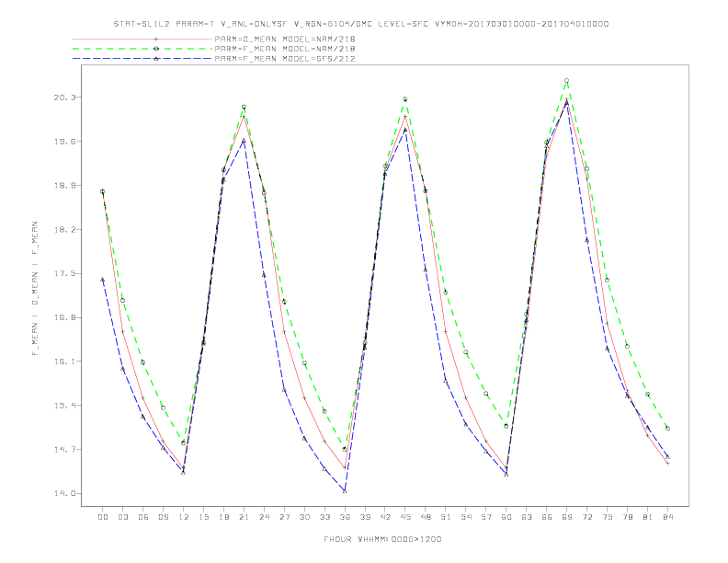Click x-axis hour label 21
Viewport: 728px width, 563px height.
244,517
